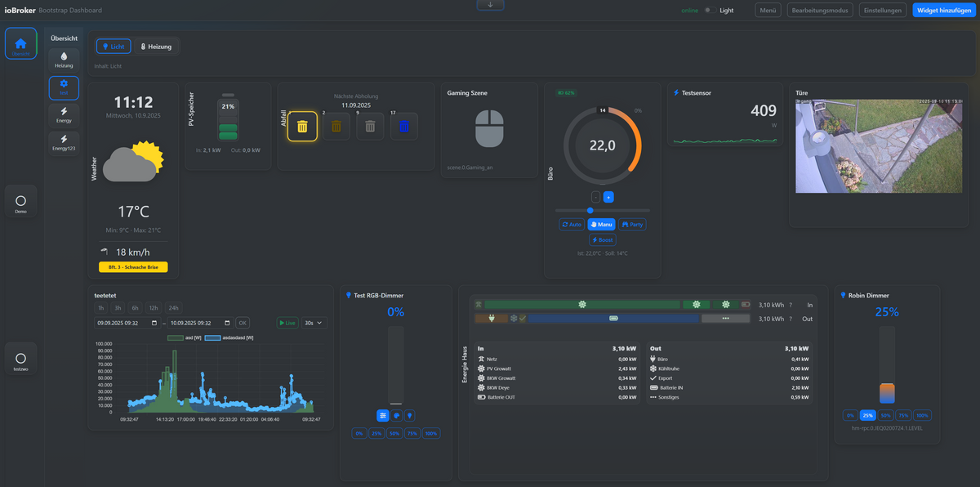Enable Live mode on the chart
Viewport: 980px width, 487px height.
(x=287, y=323)
